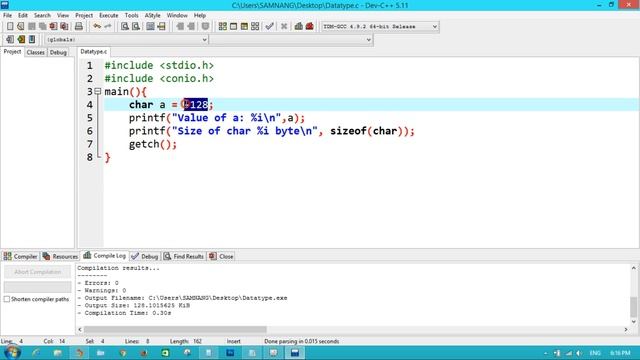
Task: Switch to the Project sidebar tab
Action: 12,52
